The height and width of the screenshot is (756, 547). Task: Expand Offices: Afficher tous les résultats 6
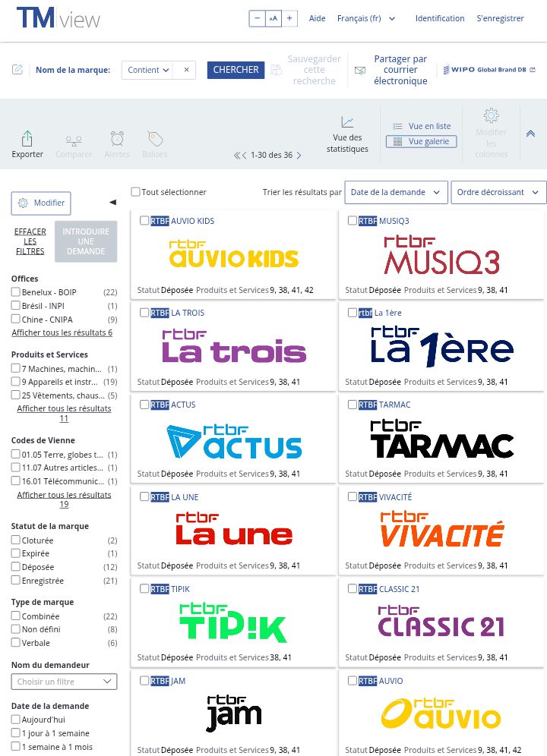[62, 332]
